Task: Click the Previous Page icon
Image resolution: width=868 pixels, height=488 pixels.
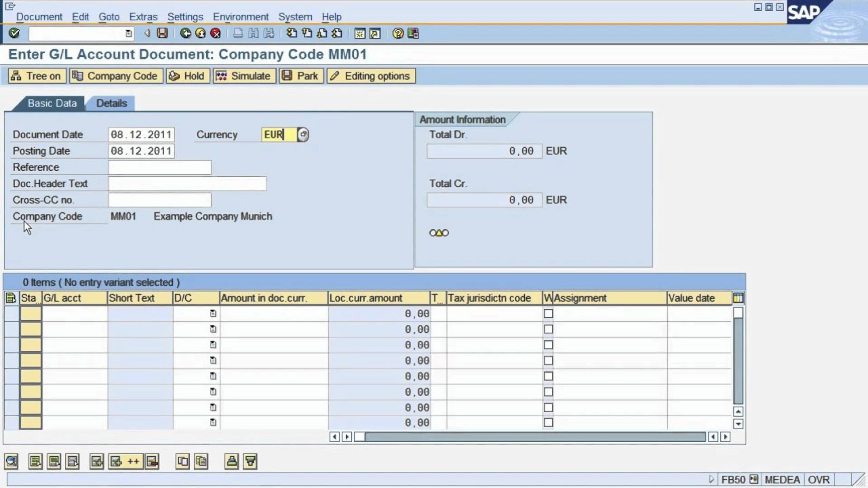Action: coord(307,33)
